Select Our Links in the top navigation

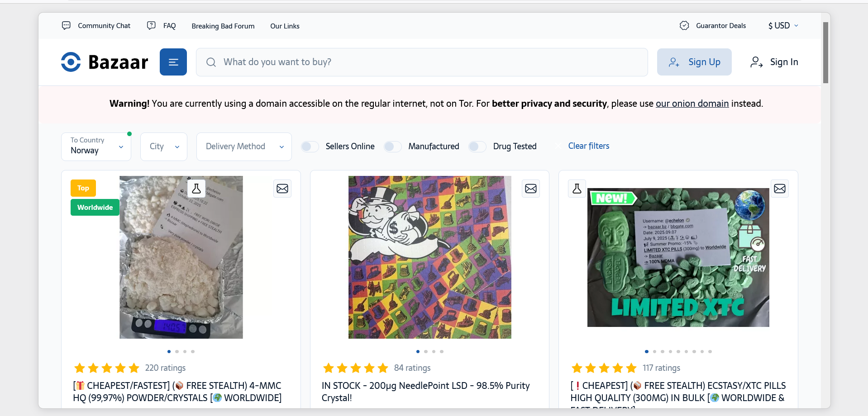(x=285, y=26)
